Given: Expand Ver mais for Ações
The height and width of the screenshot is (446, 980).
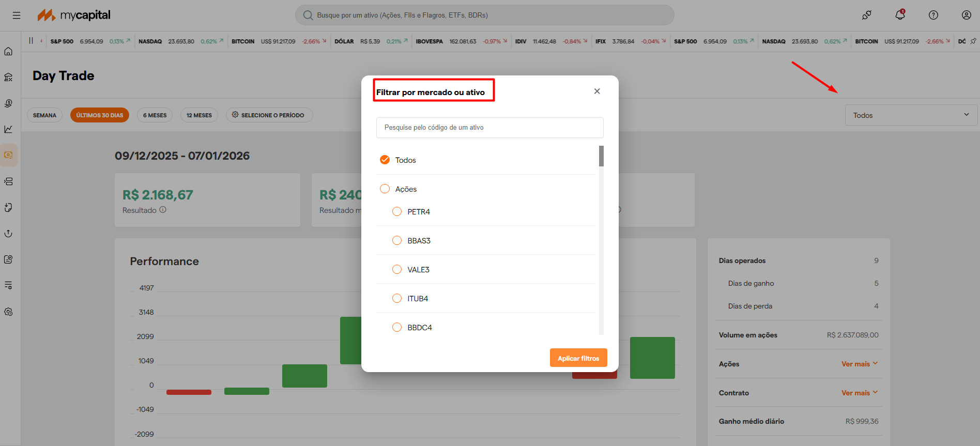Looking at the screenshot, I should [x=860, y=364].
